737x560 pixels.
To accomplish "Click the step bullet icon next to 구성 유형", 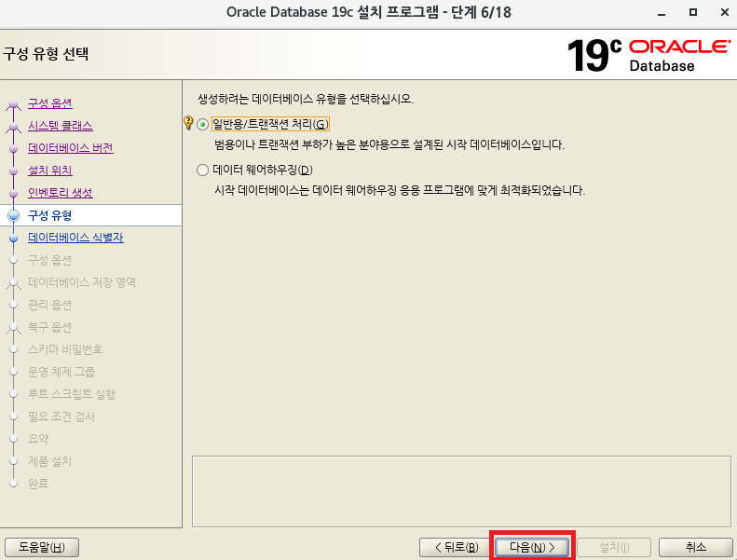I will [14, 215].
